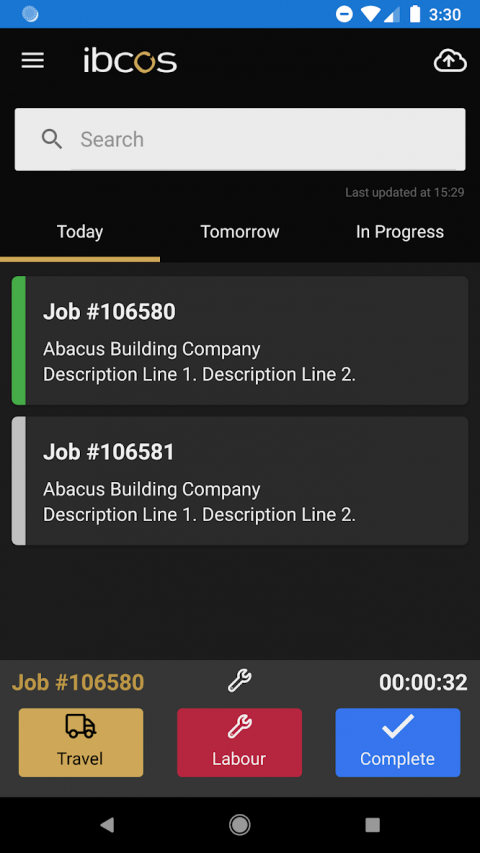Switch to the Today tab

pos(80,232)
